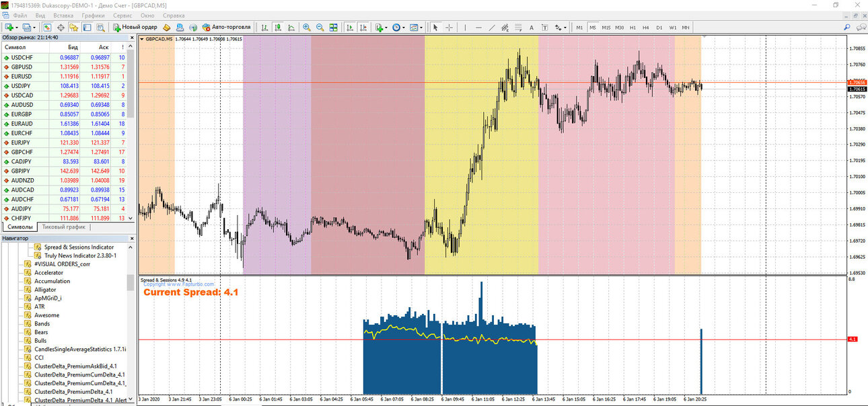Screen dimensions: 868x406
Task: Draw a vertical line tool
Action: click(465, 27)
